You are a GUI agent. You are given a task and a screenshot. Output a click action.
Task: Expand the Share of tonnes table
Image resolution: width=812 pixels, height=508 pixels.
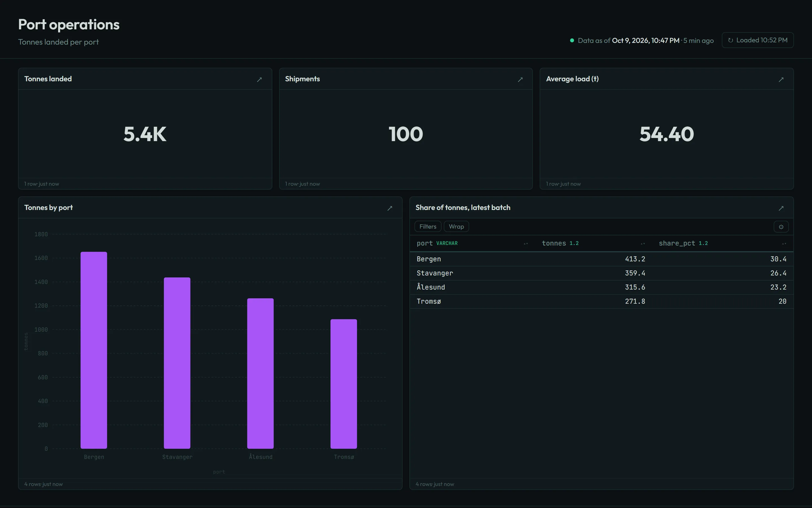(781, 208)
